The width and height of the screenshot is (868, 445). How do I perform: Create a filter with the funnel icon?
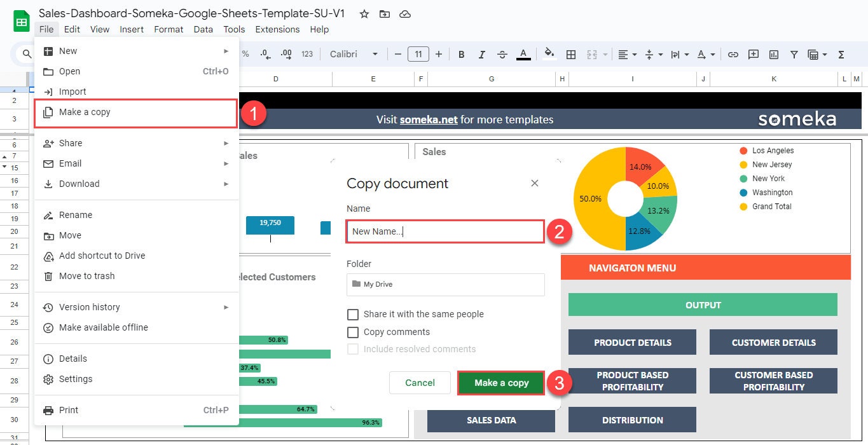point(794,54)
